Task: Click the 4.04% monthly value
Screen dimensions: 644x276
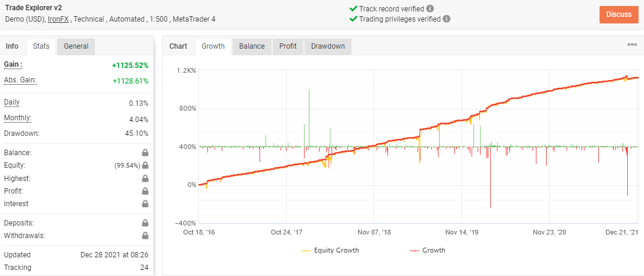Action: [x=138, y=119]
